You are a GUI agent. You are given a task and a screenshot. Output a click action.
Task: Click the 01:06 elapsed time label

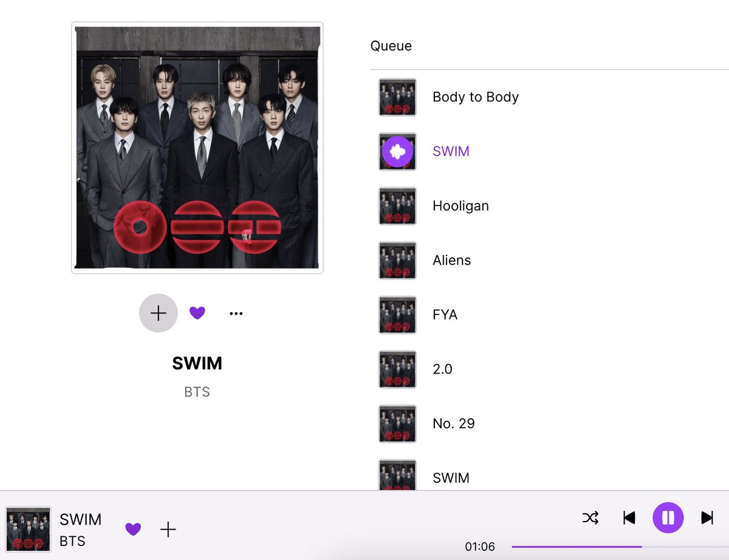coord(480,547)
